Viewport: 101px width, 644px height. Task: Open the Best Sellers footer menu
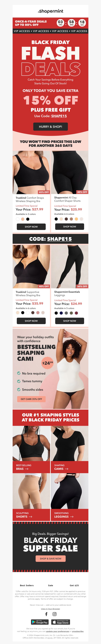pyautogui.click(x=27, y=585)
